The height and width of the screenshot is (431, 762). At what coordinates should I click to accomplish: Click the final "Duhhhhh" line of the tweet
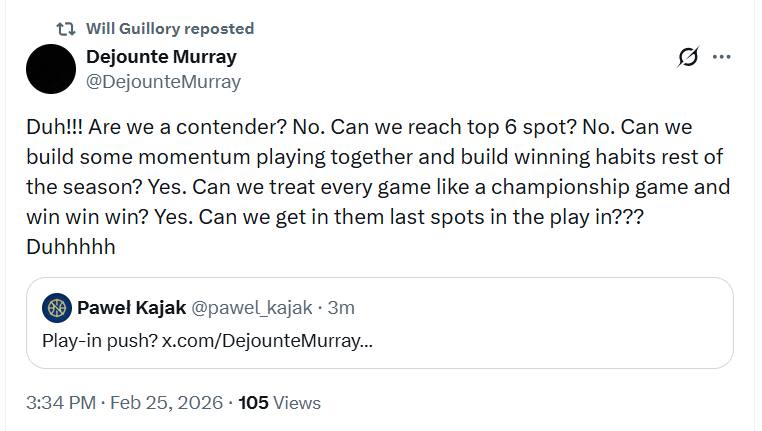click(70, 246)
